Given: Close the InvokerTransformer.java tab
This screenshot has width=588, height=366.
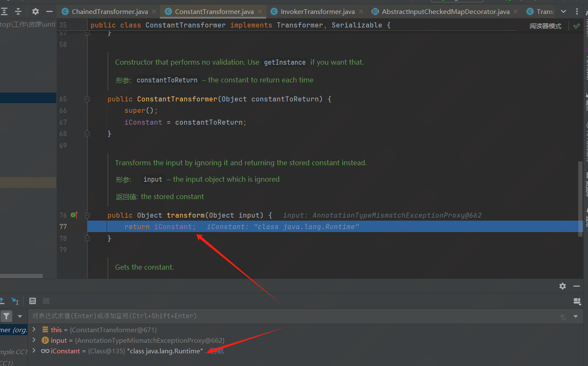Looking at the screenshot, I should click(360, 11).
